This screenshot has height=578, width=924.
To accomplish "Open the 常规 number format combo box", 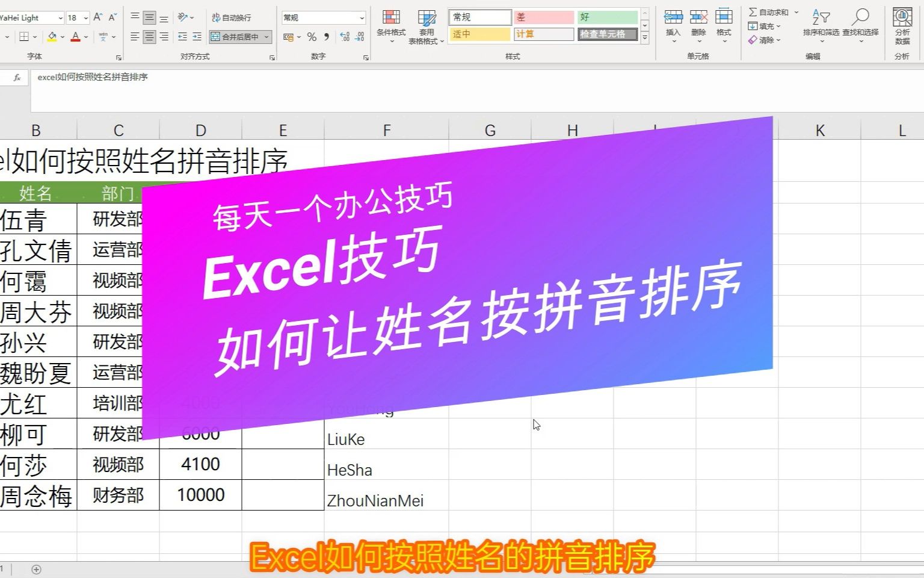I will (x=324, y=17).
